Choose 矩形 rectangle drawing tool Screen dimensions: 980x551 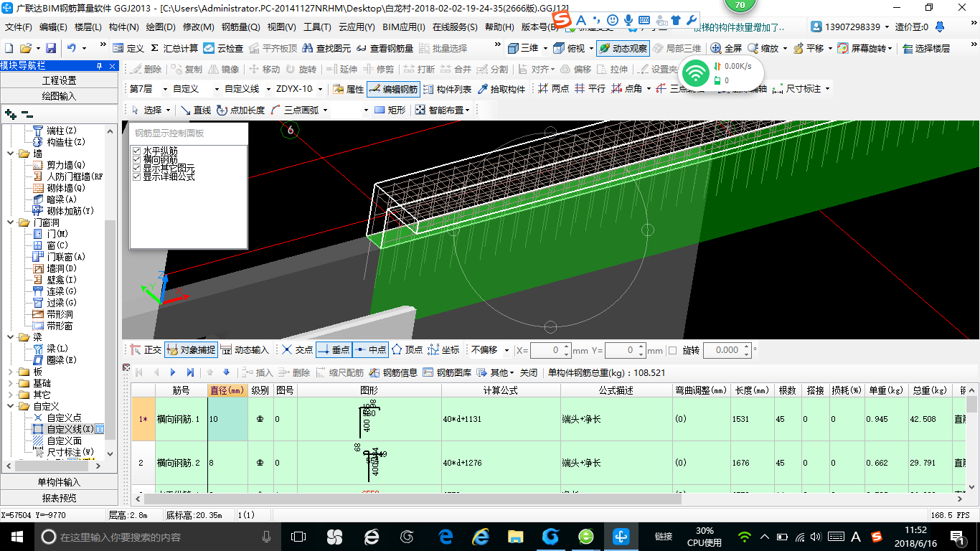tap(390, 110)
